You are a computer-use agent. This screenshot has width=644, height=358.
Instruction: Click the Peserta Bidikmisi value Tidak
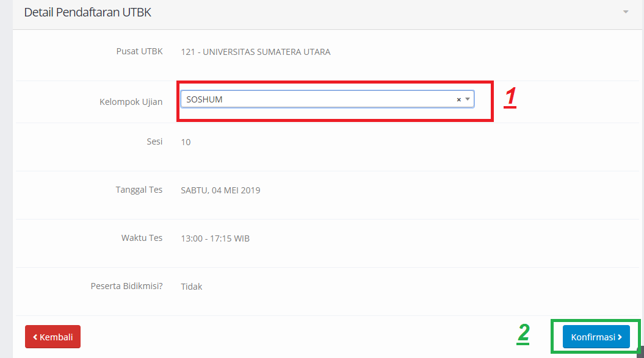pyautogui.click(x=192, y=287)
